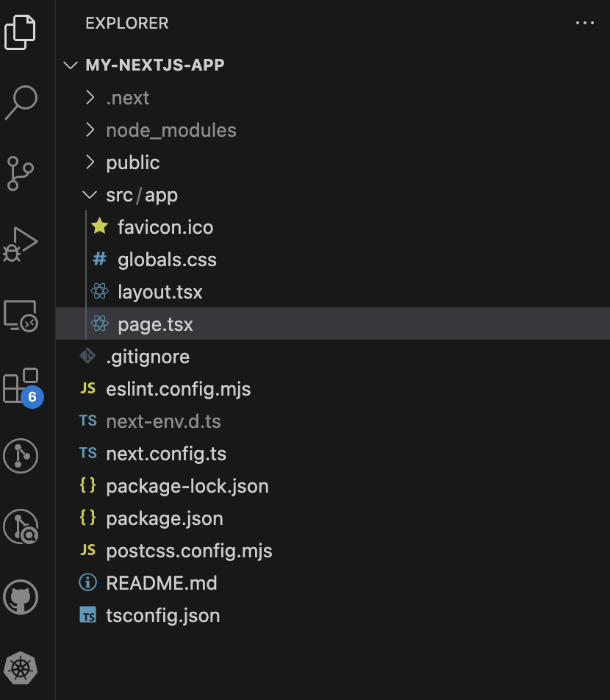
Task: Open the layout.tsx file
Action: click(x=333, y=291)
